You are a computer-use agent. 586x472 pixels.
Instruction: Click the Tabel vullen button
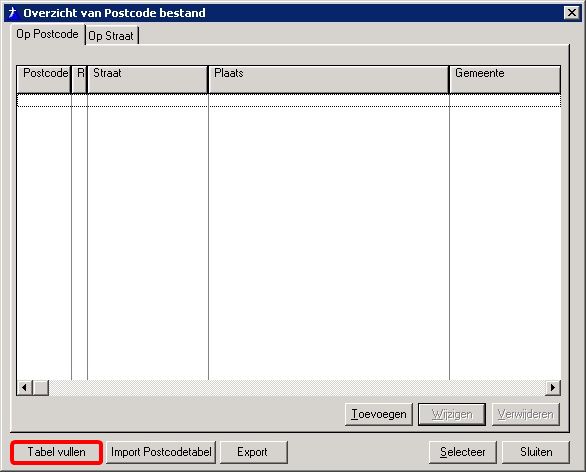pyautogui.click(x=56, y=452)
